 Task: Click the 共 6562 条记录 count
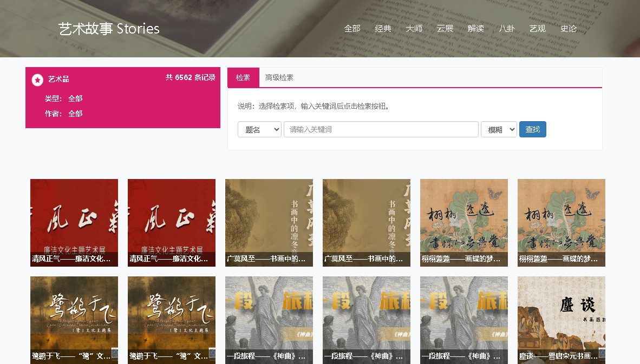point(191,77)
